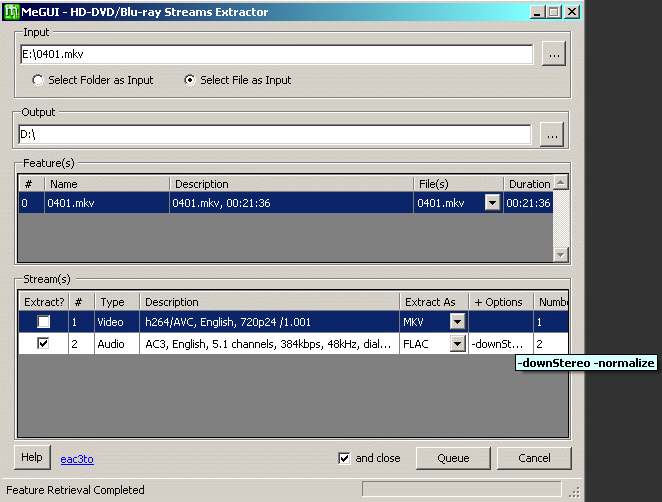This screenshot has height=502, width=662.
Task: Click the '0401.mkv, 00:21:36' description cell
Action: click(x=291, y=203)
